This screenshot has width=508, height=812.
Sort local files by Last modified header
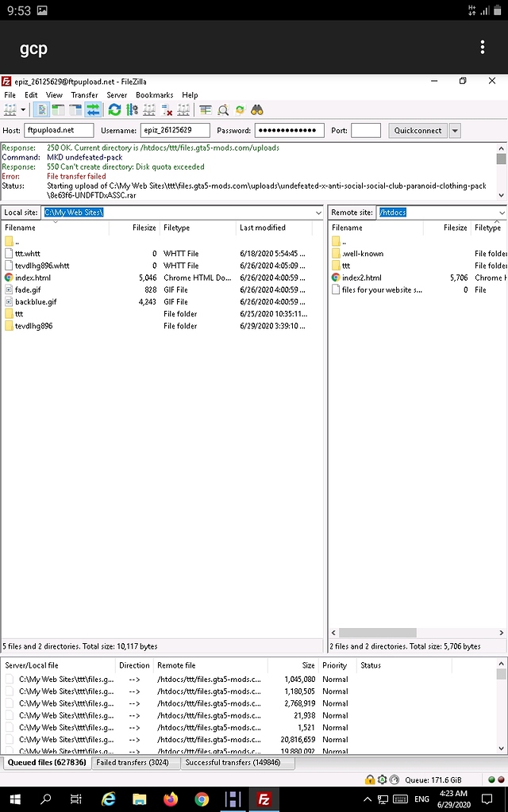[x=262, y=228]
